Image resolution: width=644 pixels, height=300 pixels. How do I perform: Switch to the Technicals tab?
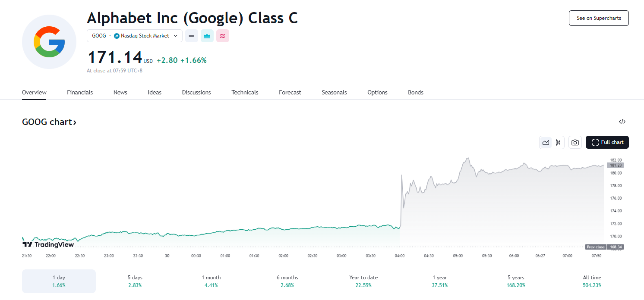pos(245,92)
